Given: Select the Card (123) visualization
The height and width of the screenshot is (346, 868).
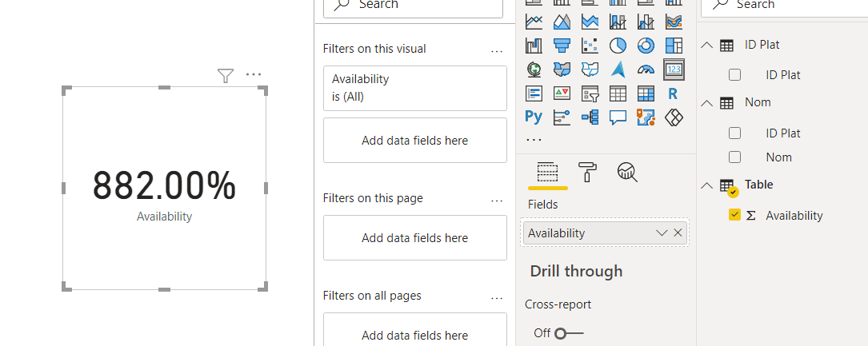Looking at the screenshot, I should tap(674, 69).
